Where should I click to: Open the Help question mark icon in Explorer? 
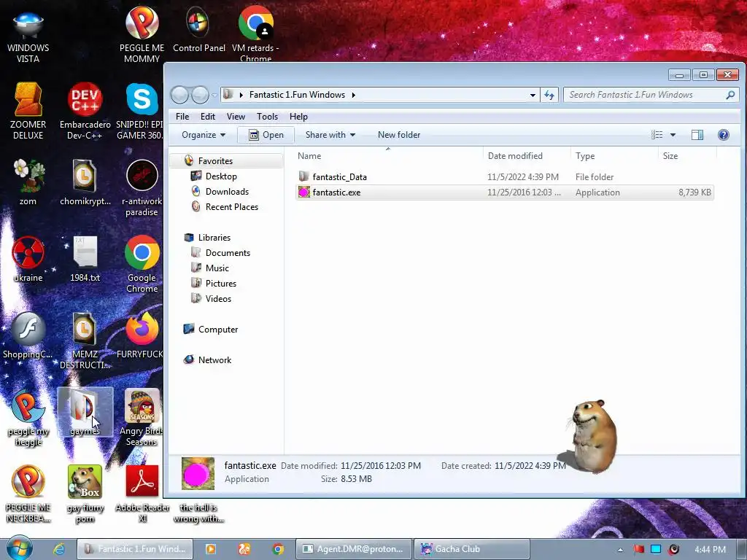[723, 135]
